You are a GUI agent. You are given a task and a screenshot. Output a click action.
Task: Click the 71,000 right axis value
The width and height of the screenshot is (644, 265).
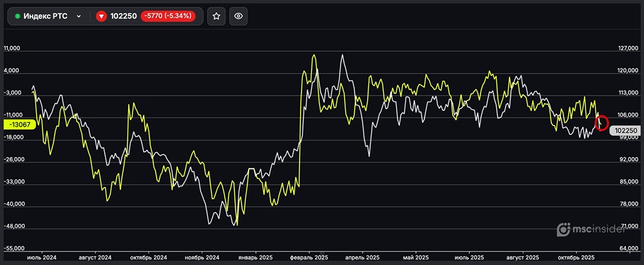(x=629, y=226)
